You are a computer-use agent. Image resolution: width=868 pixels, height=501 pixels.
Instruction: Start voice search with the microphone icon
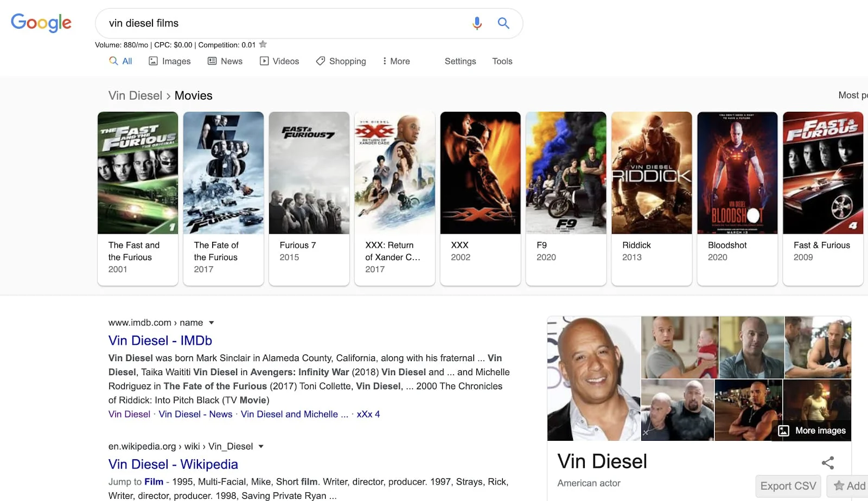[477, 23]
